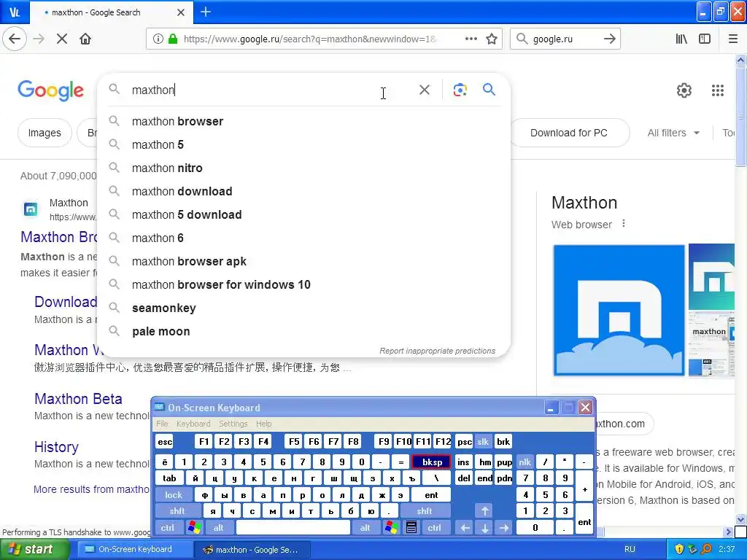747x560 pixels.
Task: Select the Download for PC filter chip
Action: (569, 133)
